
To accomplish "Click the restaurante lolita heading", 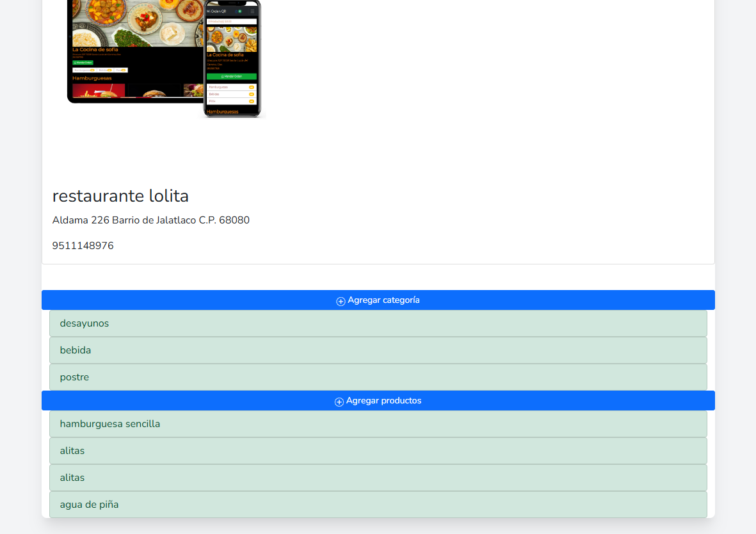I will coord(120,196).
